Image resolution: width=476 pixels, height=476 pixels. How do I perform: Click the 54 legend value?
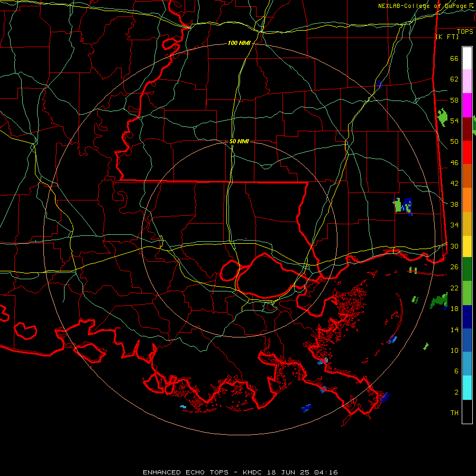454,121
